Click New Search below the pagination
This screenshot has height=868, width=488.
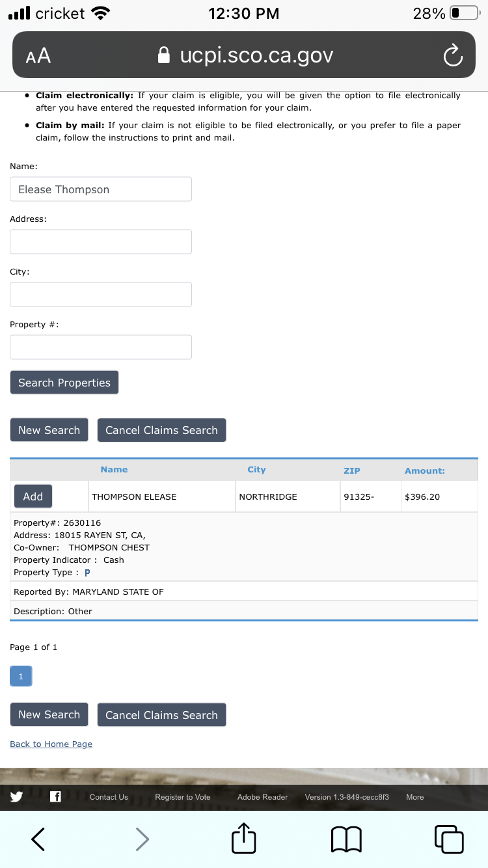(x=49, y=714)
